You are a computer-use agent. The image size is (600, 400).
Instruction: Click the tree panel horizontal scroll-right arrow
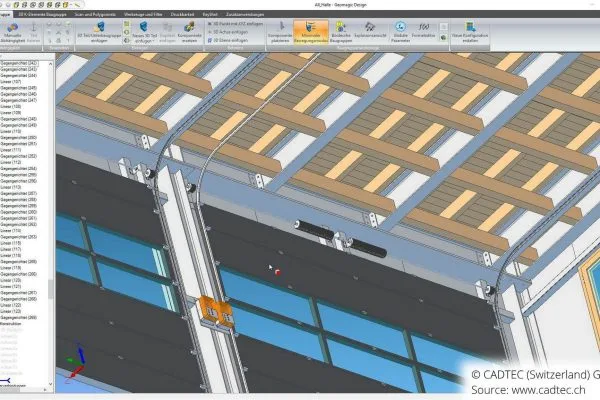click(x=45, y=390)
